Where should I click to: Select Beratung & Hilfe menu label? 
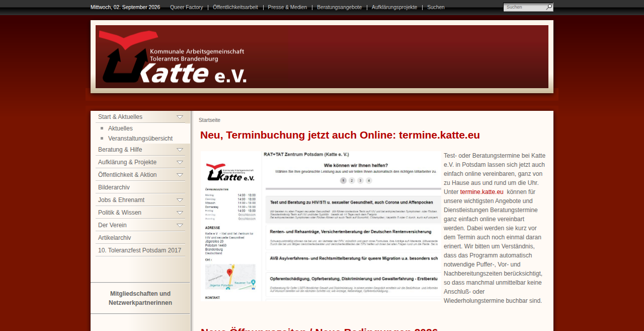coord(120,150)
